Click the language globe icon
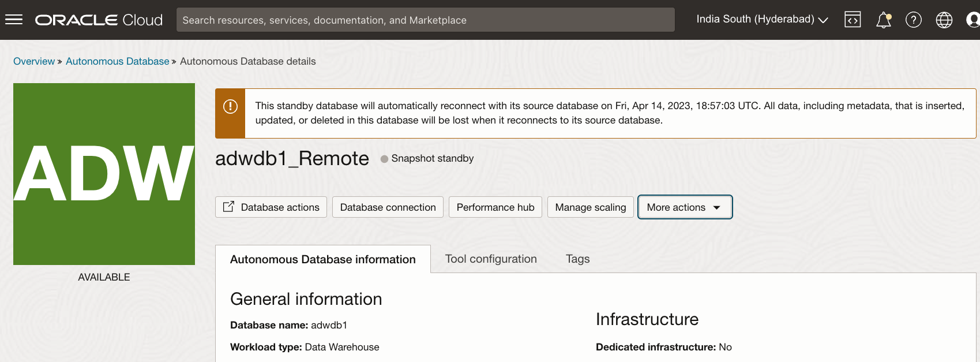The height and width of the screenshot is (362, 980). [x=944, y=20]
